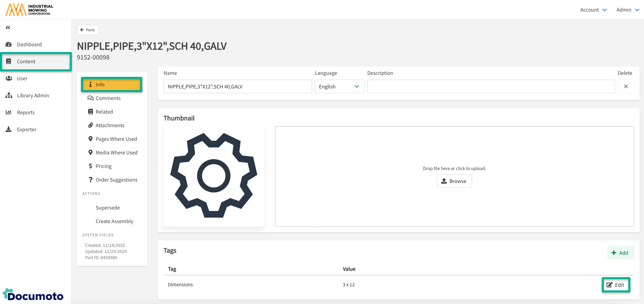Click the Browse upload button
This screenshot has width=644, height=304.
pos(454,181)
